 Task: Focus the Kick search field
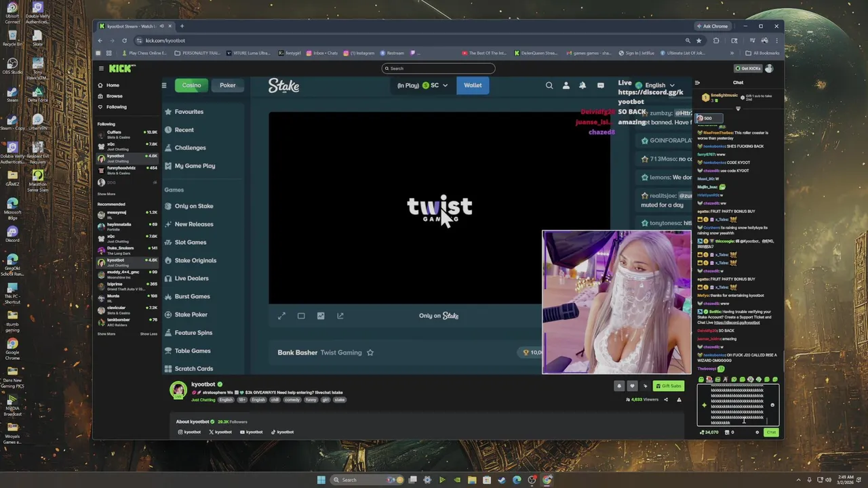pyautogui.click(x=438, y=68)
